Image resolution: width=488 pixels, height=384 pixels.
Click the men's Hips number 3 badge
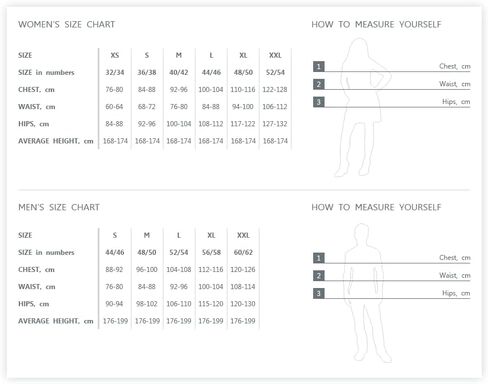pyautogui.click(x=319, y=293)
